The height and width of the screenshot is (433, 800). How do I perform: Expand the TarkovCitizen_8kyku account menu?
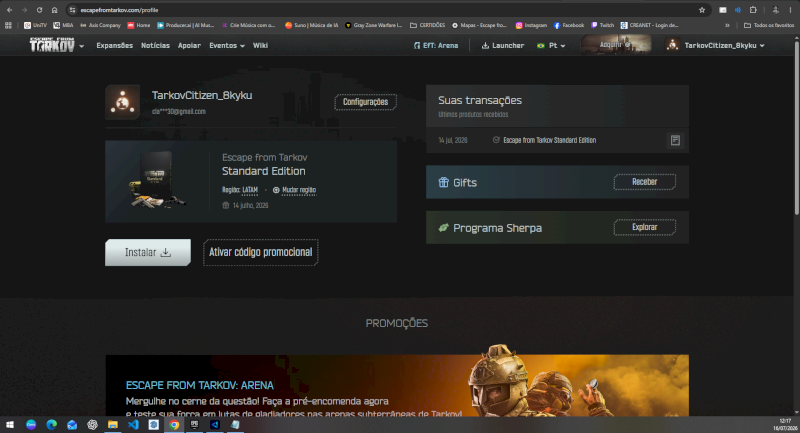(724, 45)
